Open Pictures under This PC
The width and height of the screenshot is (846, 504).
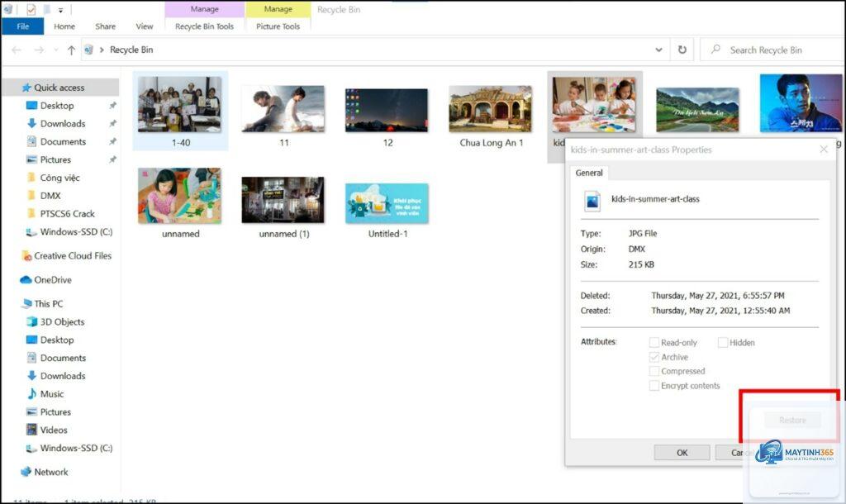point(55,412)
